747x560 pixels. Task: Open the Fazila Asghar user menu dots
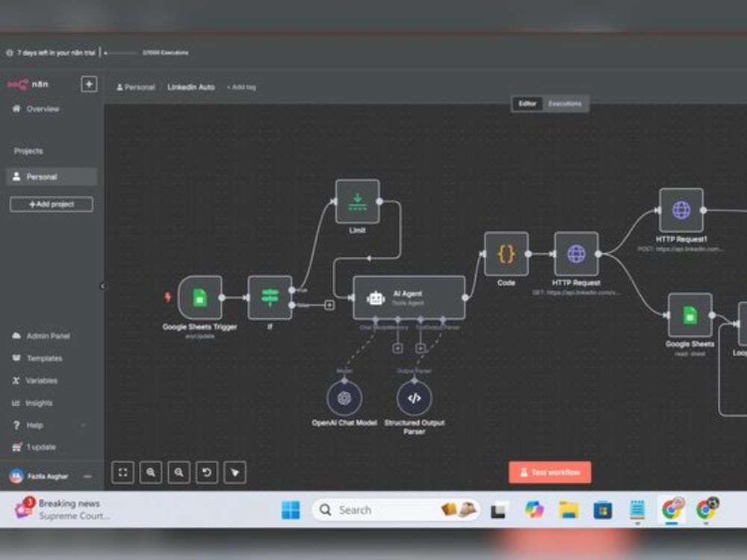[x=87, y=476]
